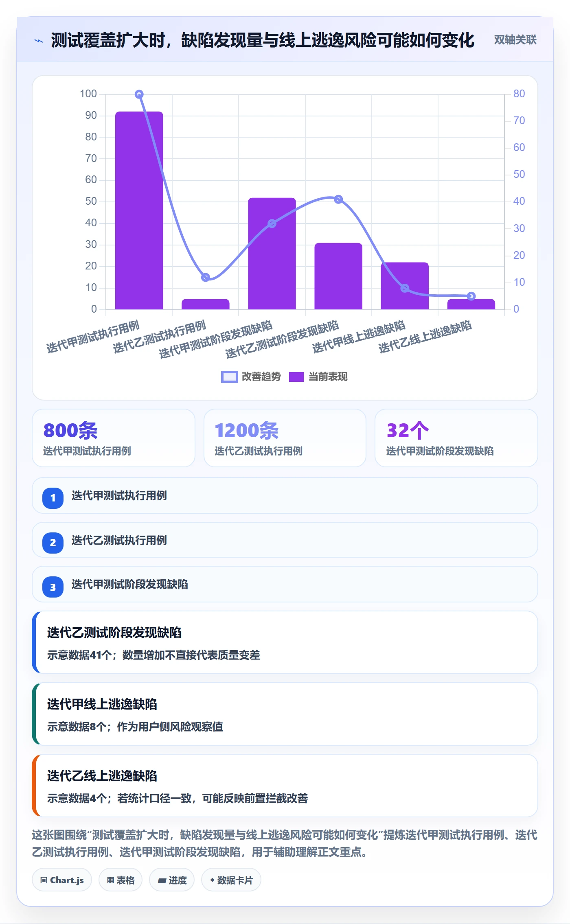Open the 32个 data card
This screenshot has width=570, height=924.
pyautogui.click(x=456, y=438)
